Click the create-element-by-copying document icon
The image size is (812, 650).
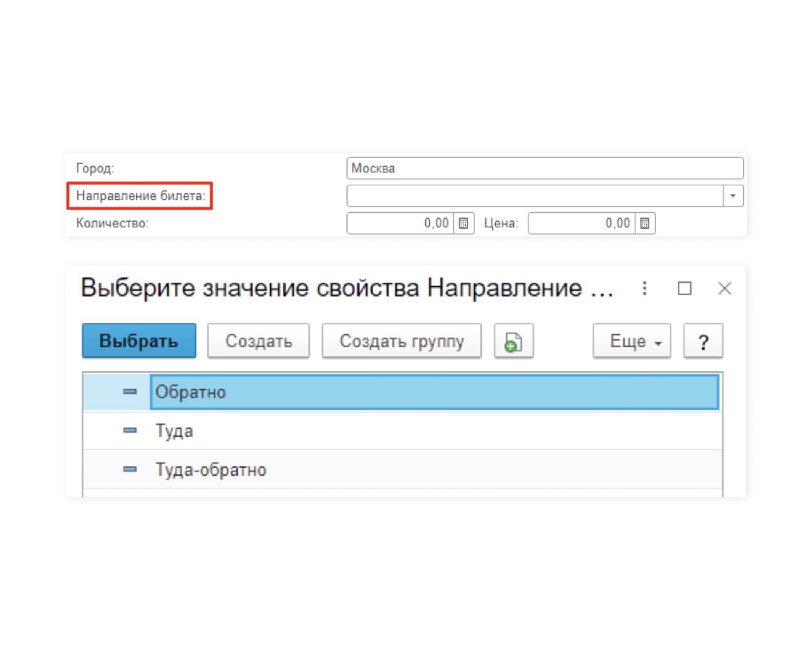point(514,340)
